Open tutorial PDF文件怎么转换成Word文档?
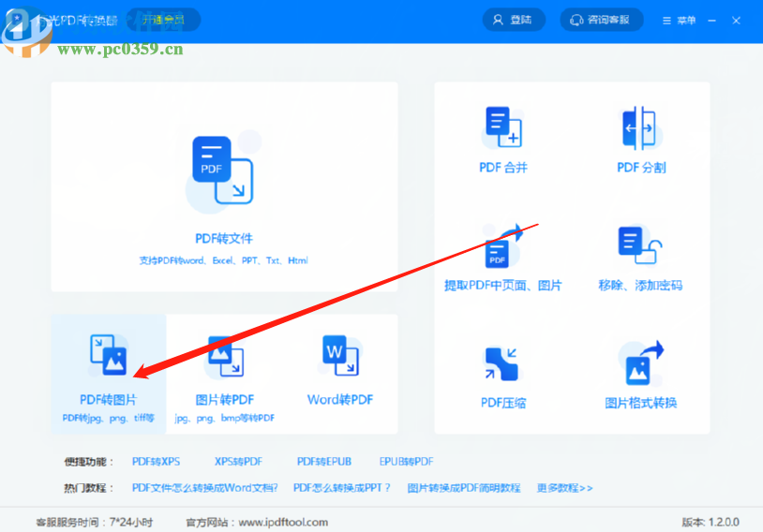763x532 pixels. coord(205,488)
